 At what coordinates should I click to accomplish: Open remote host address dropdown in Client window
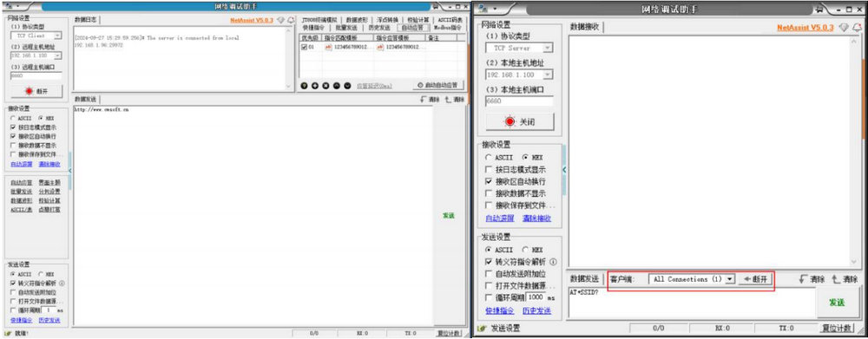tap(57, 55)
